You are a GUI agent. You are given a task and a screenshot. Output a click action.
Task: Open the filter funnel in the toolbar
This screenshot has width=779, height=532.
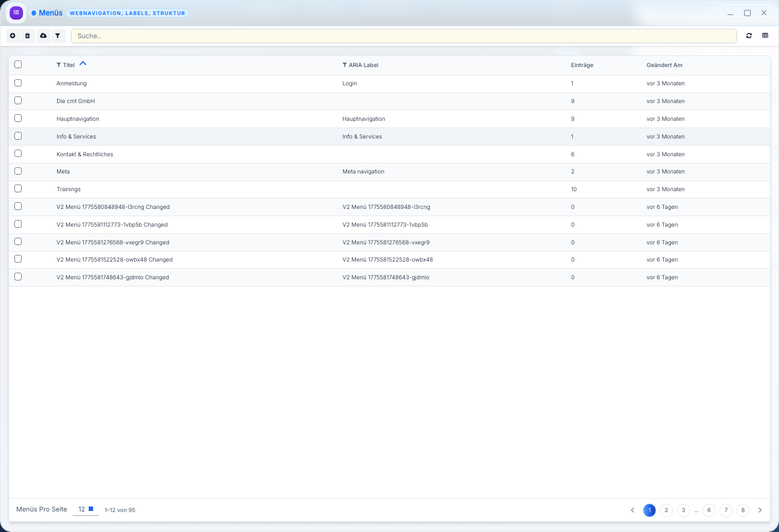pos(58,36)
